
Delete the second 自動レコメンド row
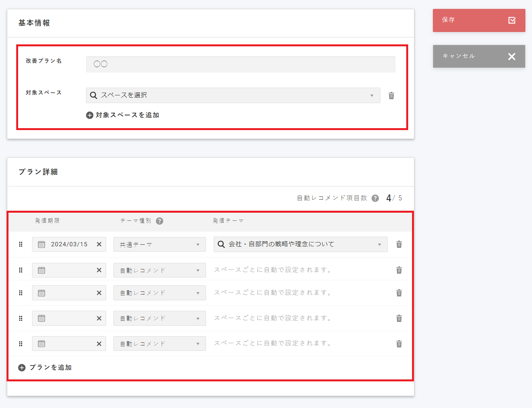tap(399, 293)
